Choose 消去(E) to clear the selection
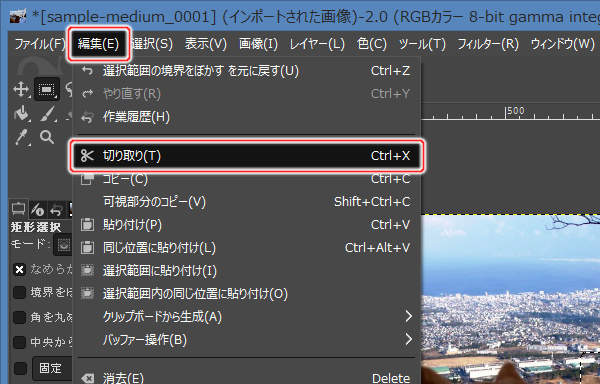This screenshot has width=600, height=384. [247, 378]
